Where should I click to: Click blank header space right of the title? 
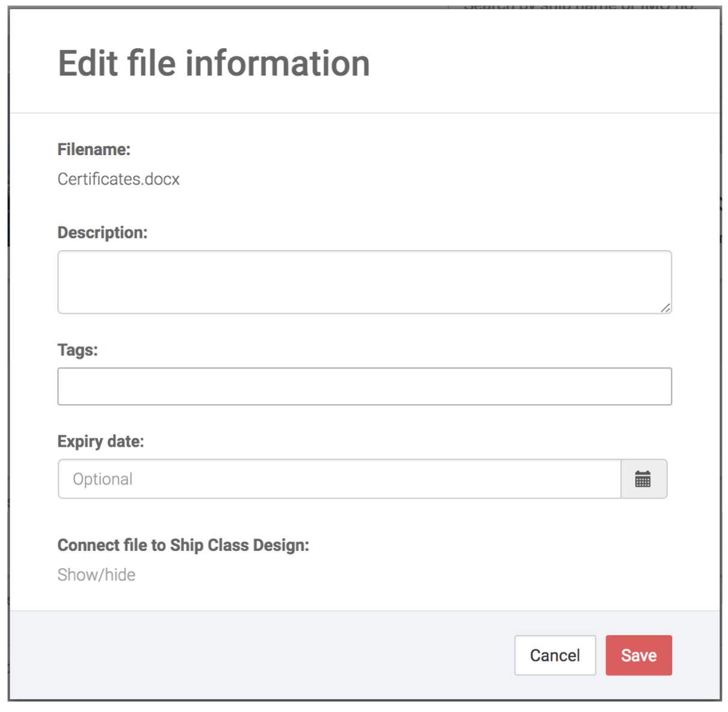541,64
